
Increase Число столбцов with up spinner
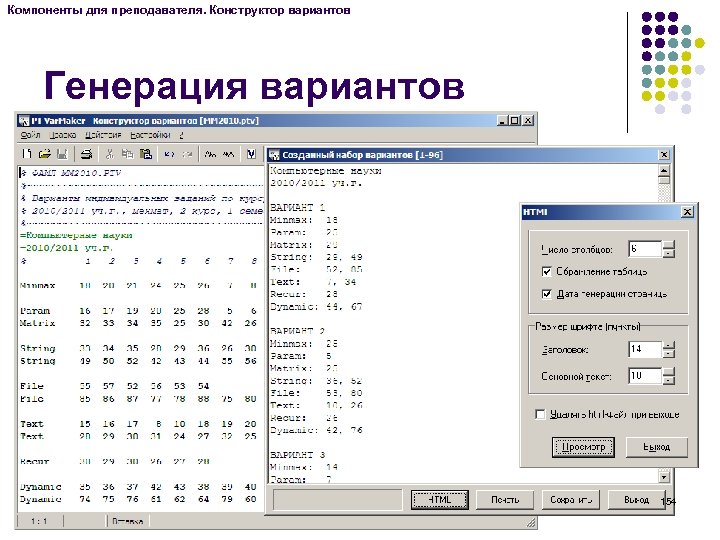(669, 245)
